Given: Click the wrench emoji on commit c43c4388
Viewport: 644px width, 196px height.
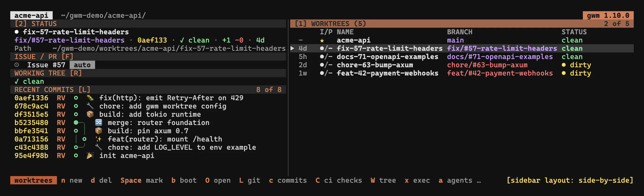Looking at the screenshot, I should [x=98, y=147].
